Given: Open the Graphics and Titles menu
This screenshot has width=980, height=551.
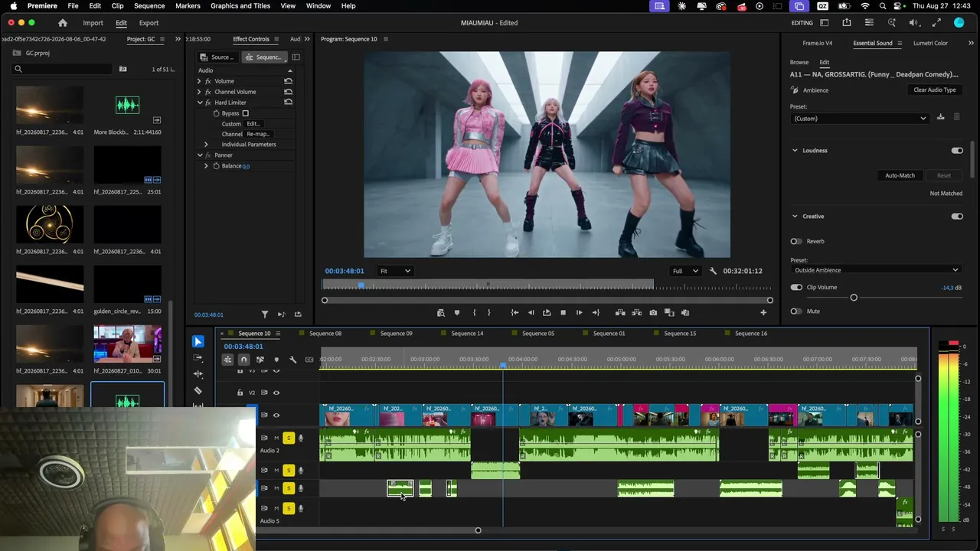Looking at the screenshot, I should [x=240, y=6].
